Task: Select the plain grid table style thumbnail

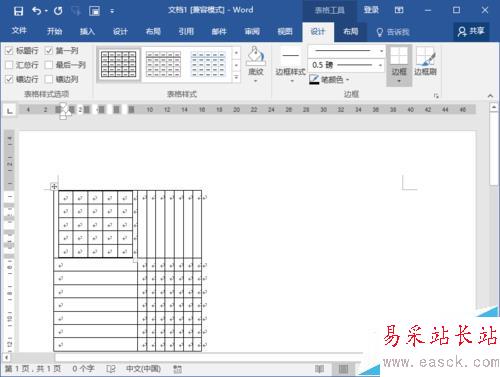Action: point(119,64)
